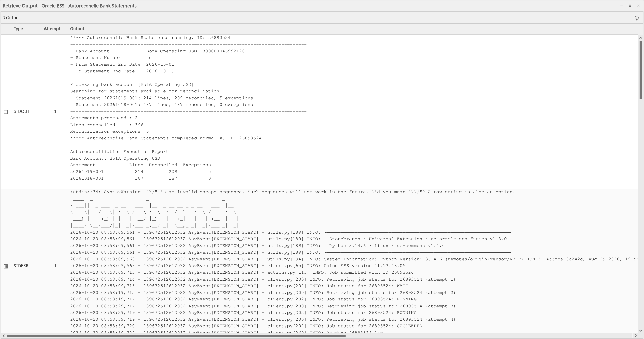644x339 pixels.
Task: Sort by the Output column header
Action: coord(77,29)
